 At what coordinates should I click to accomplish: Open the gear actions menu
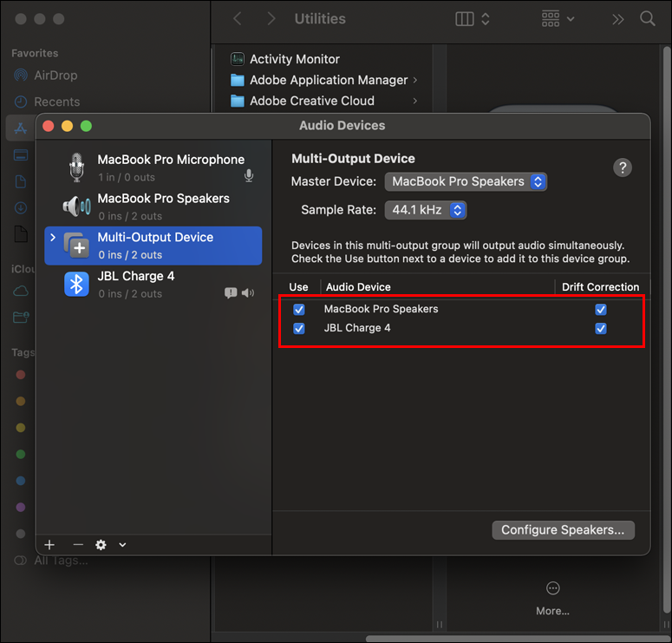coord(101,545)
